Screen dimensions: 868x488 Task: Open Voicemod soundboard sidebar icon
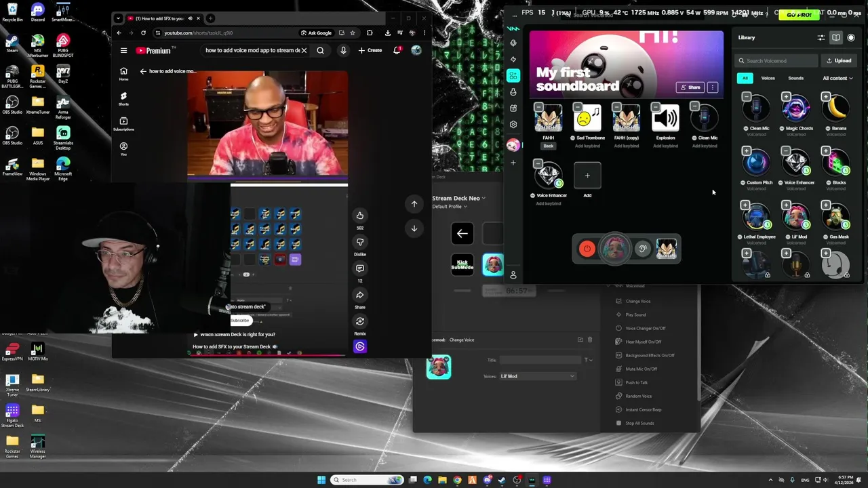point(513,76)
